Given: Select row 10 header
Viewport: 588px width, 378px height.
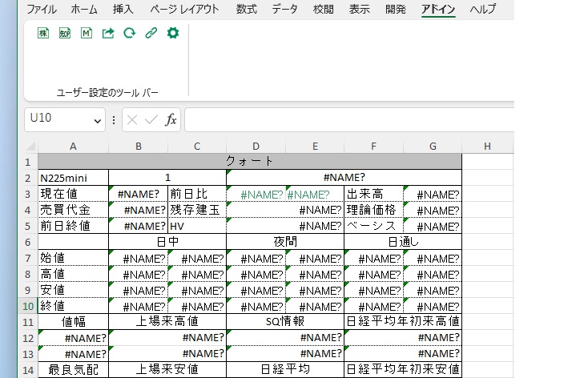Looking at the screenshot, I should pyautogui.click(x=26, y=306).
